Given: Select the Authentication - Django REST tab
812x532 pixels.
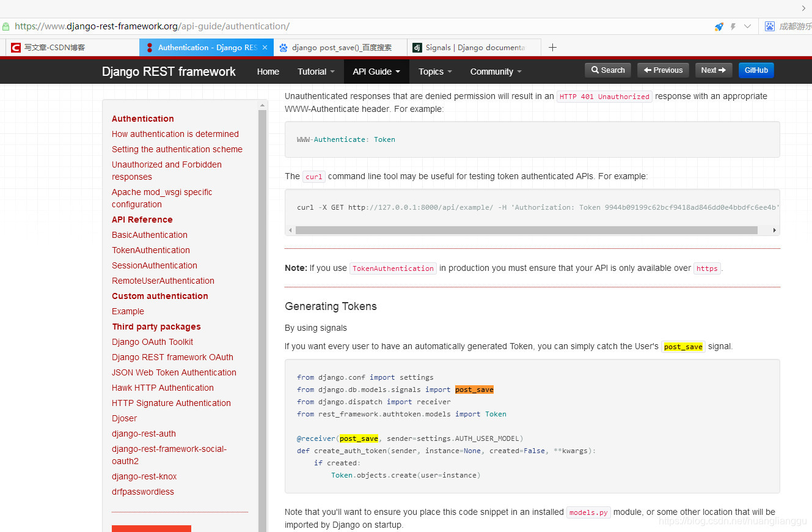Looking at the screenshot, I should tap(207, 47).
